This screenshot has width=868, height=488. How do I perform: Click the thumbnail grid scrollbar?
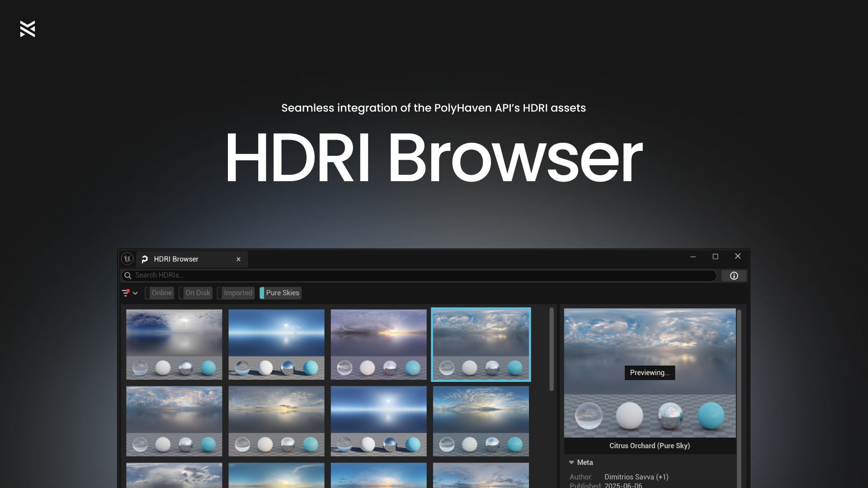coord(551,349)
